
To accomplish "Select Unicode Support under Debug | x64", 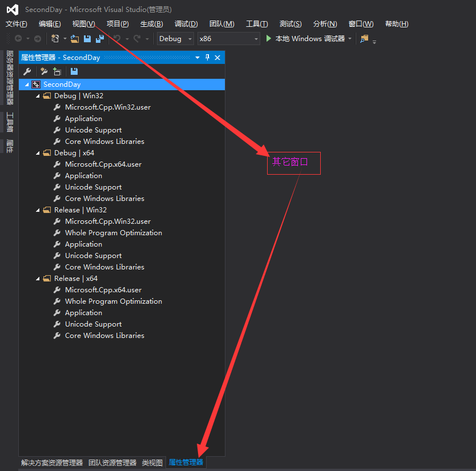I will pyautogui.click(x=93, y=187).
